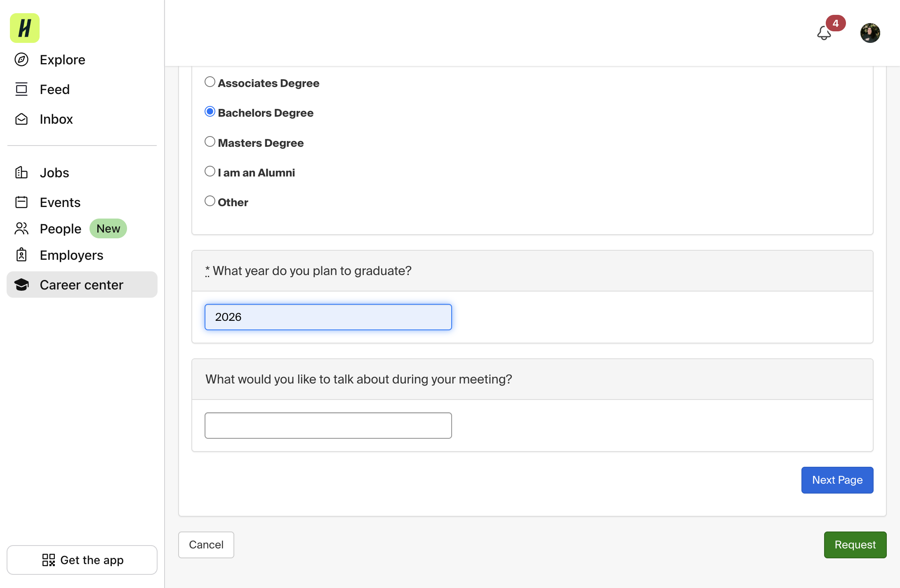
Task: Select the I am an Alumni option
Action: (210, 171)
